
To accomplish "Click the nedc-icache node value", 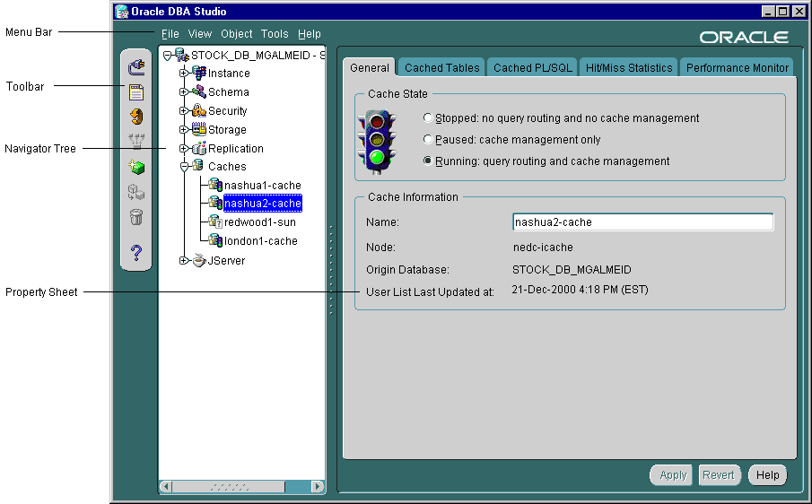I will point(543,248).
